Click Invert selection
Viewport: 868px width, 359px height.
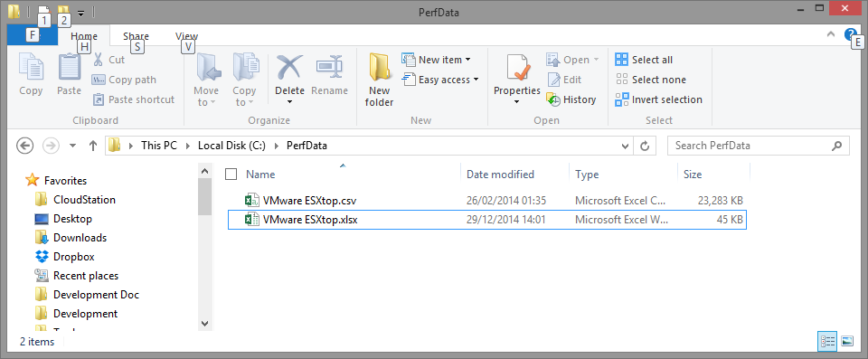pyautogui.click(x=659, y=99)
